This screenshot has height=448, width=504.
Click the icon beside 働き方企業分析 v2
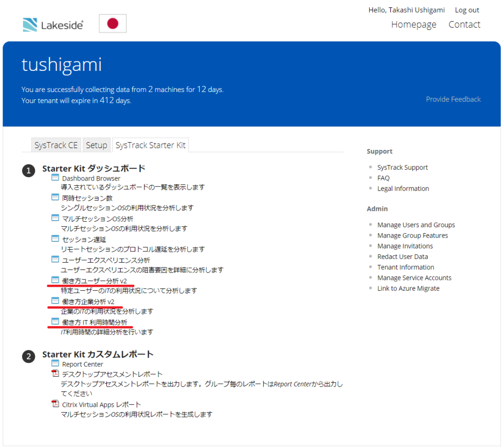(x=55, y=300)
